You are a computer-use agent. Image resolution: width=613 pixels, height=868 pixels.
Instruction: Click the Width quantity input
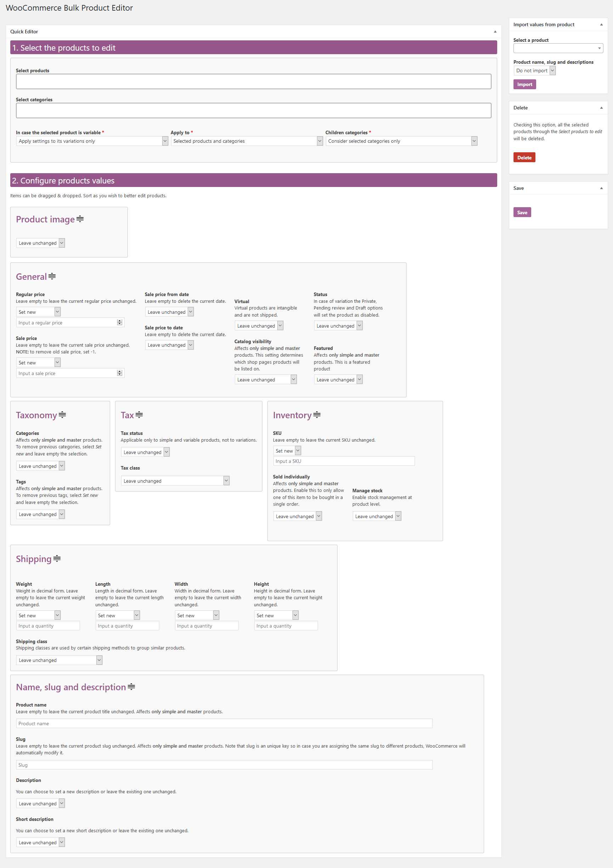[x=207, y=626]
